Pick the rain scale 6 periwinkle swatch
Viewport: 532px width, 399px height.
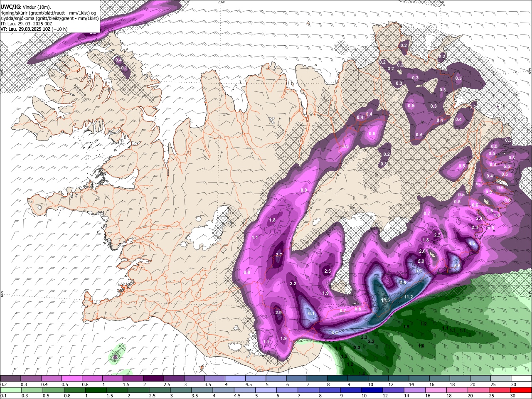click(x=287, y=390)
